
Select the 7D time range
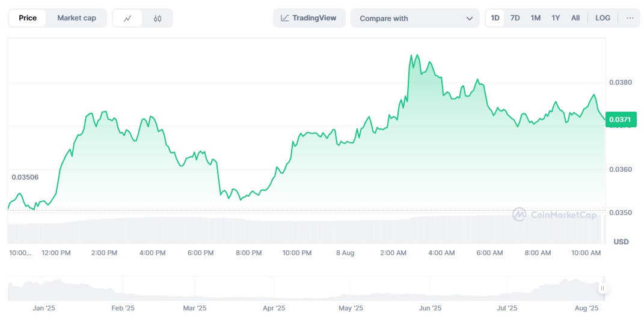[x=515, y=18]
